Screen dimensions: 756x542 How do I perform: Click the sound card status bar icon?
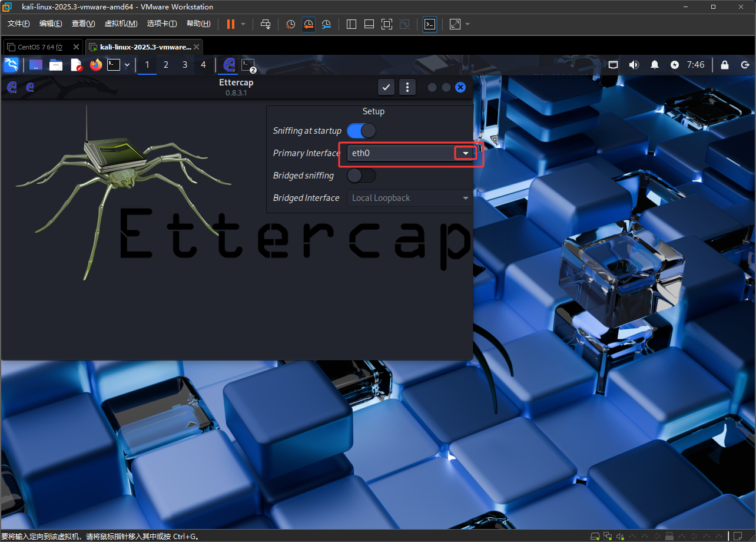(x=620, y=536)
